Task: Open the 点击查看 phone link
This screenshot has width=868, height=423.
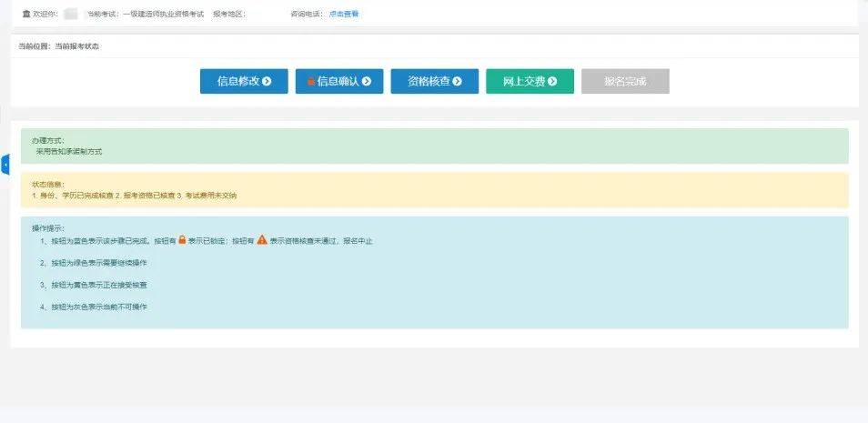Action: click(x=344, y=14)
